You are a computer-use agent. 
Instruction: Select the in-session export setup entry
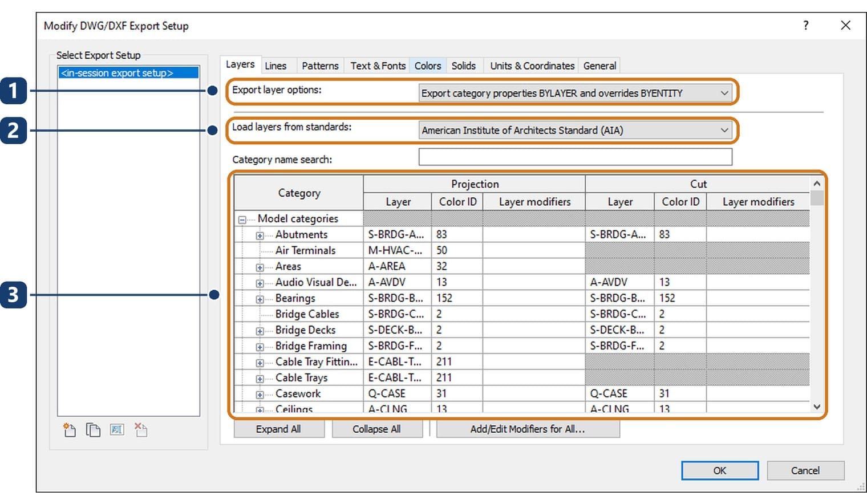click(x=129, y=73)
